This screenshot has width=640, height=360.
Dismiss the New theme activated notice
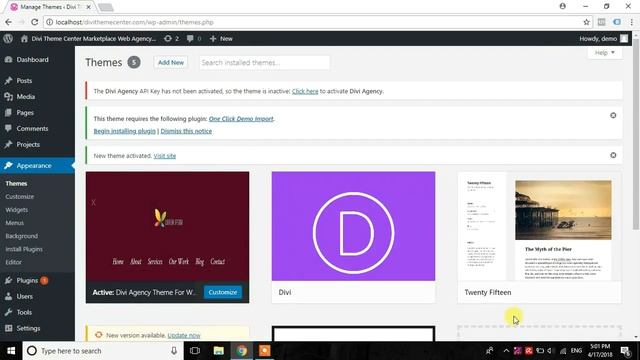[613, 155]
